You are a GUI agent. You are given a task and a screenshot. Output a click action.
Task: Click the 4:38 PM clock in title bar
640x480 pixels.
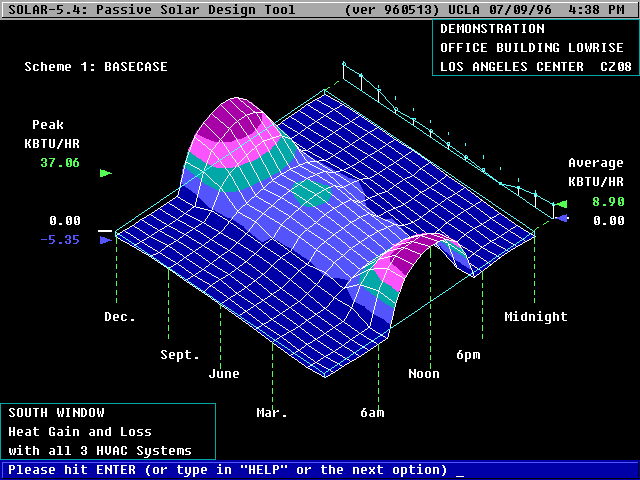click(596, 9)
